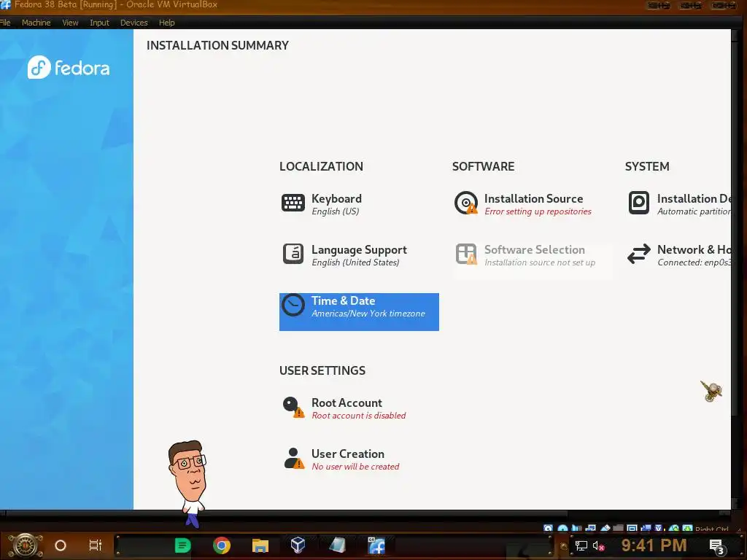Click "English (United States)" language text

(x=355, y=262)
